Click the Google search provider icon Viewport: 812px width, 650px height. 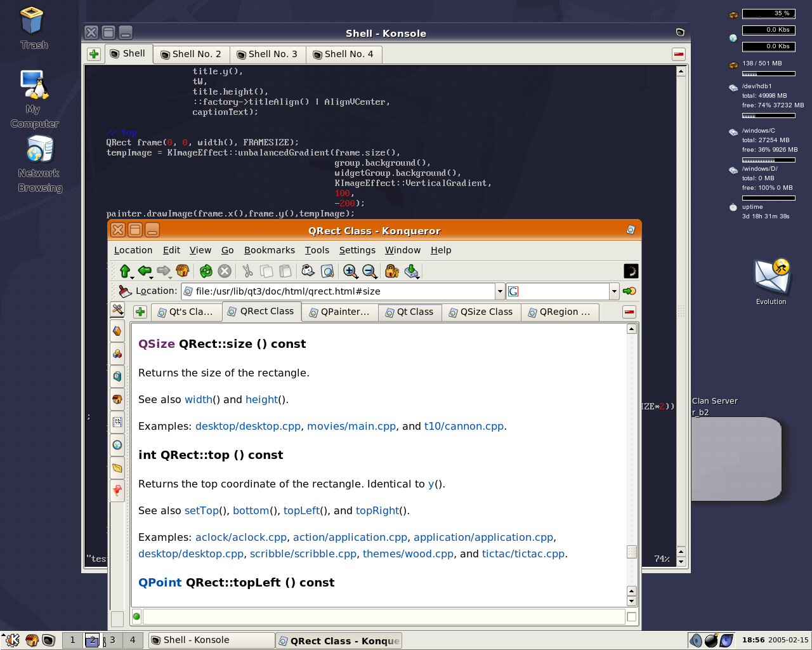tap(513, 291)
